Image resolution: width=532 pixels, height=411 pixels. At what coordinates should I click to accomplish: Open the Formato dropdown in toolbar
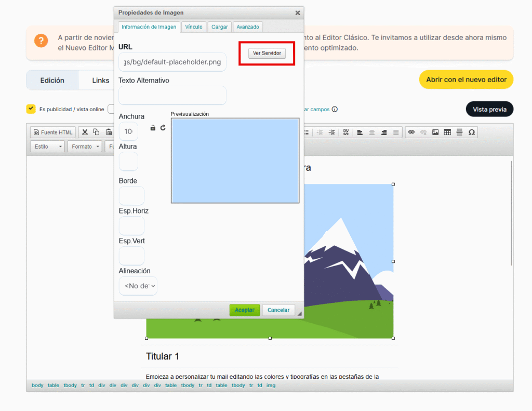pyautogui.click(x=85, y=147)
